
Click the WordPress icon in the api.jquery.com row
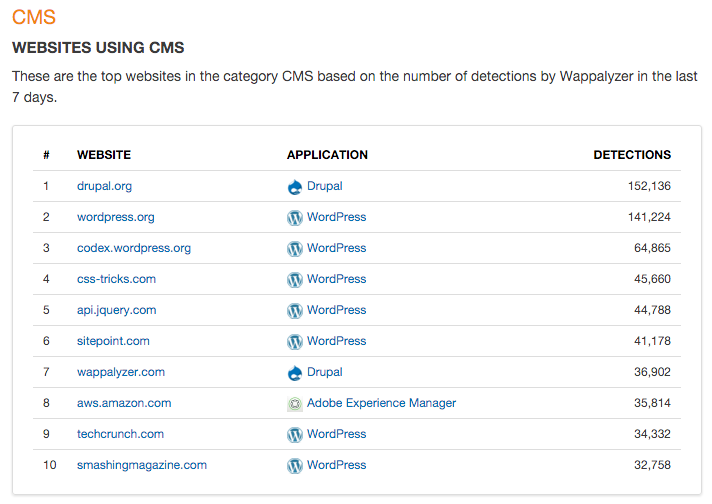tap(295, 311)
